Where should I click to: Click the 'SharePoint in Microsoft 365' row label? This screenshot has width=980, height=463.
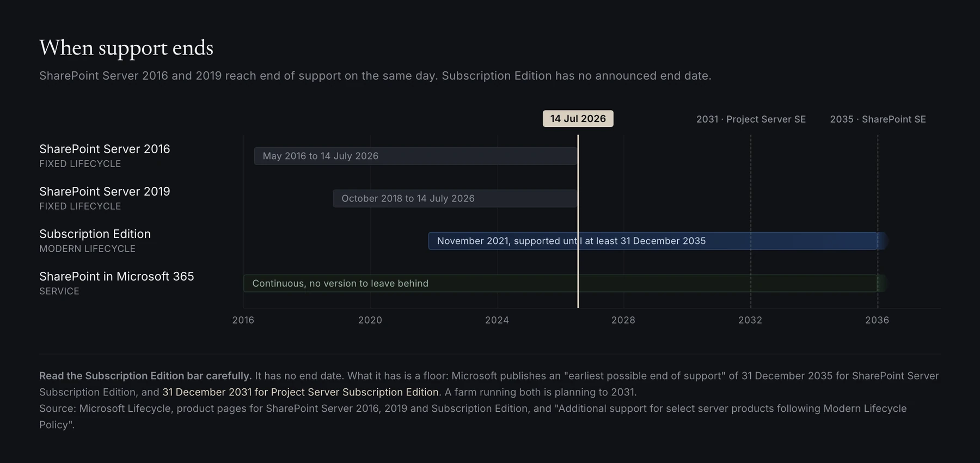(117, 276)
